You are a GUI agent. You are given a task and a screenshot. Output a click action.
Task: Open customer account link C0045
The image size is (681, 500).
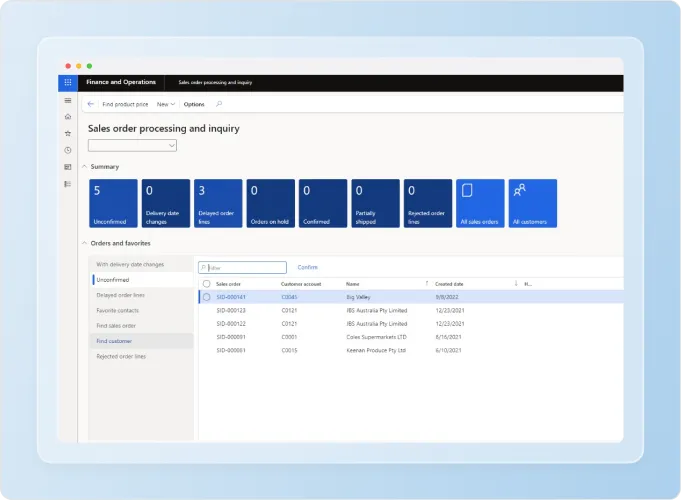point(289,297)
